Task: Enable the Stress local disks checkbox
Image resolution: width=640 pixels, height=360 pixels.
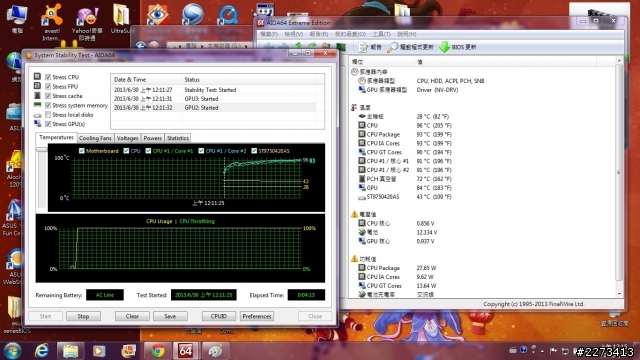Action: (x=48, y=115)
